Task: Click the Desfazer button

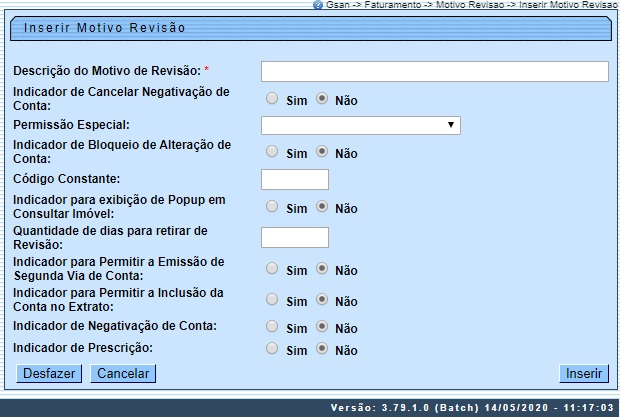Action: 49,374
